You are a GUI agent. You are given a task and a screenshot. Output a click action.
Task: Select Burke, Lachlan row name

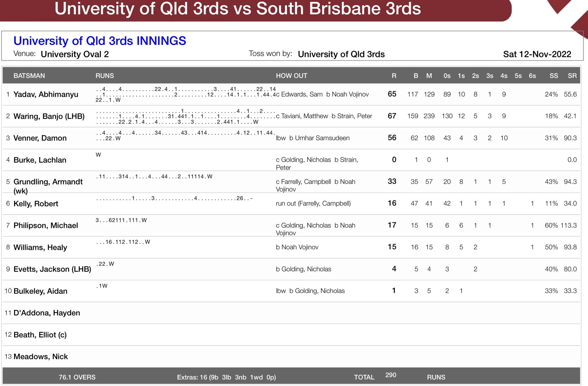(x=40, y=160)
